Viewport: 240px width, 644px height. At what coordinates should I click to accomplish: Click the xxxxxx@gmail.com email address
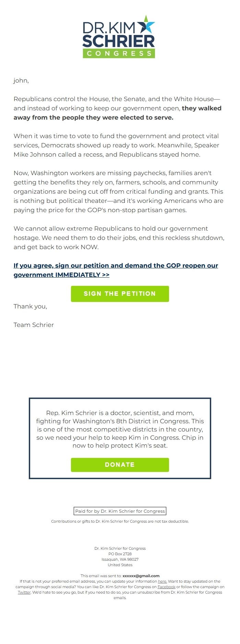click(141, 576)
